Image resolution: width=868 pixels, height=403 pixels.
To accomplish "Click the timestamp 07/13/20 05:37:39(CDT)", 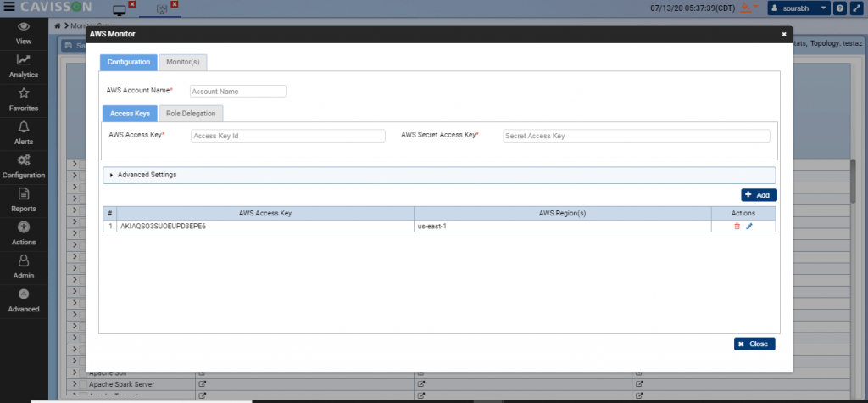I will click(x=693, y=8).
